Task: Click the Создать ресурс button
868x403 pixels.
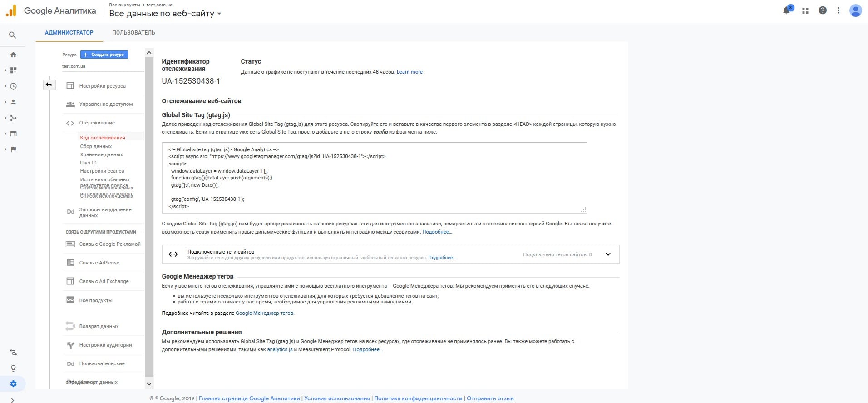Action: (x=104, y=55)
